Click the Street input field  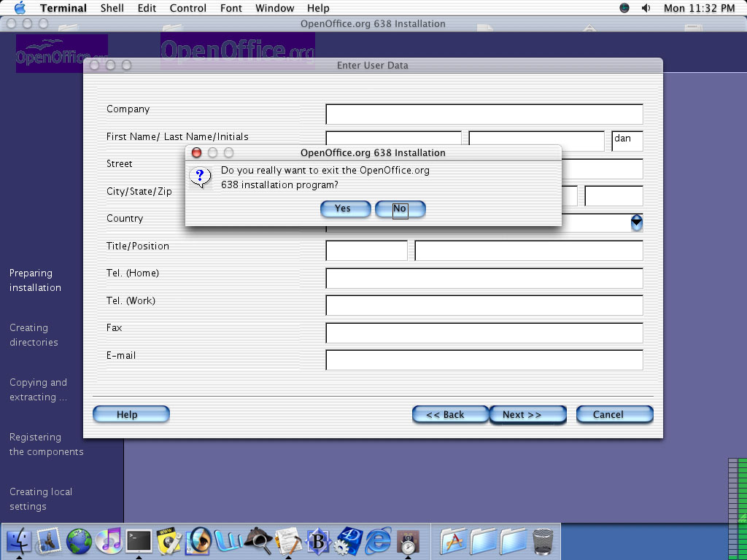tap(602, 168)
